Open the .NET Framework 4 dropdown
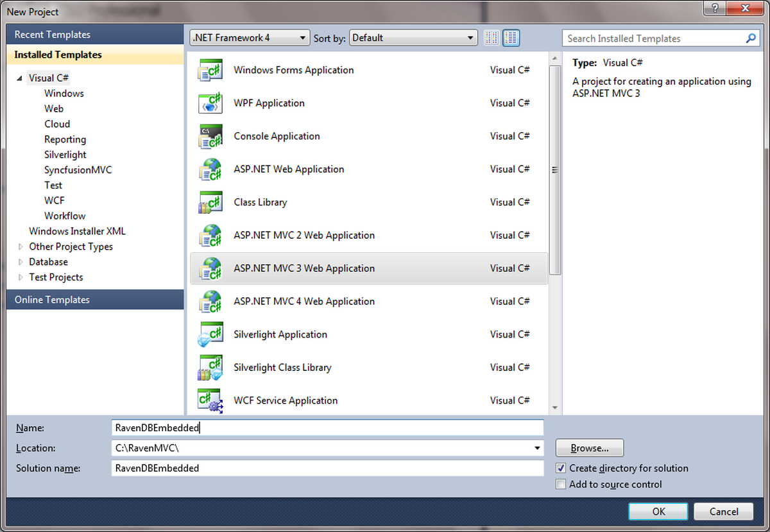The height and width of the screenshot is (532, 770). coord(250,38)
